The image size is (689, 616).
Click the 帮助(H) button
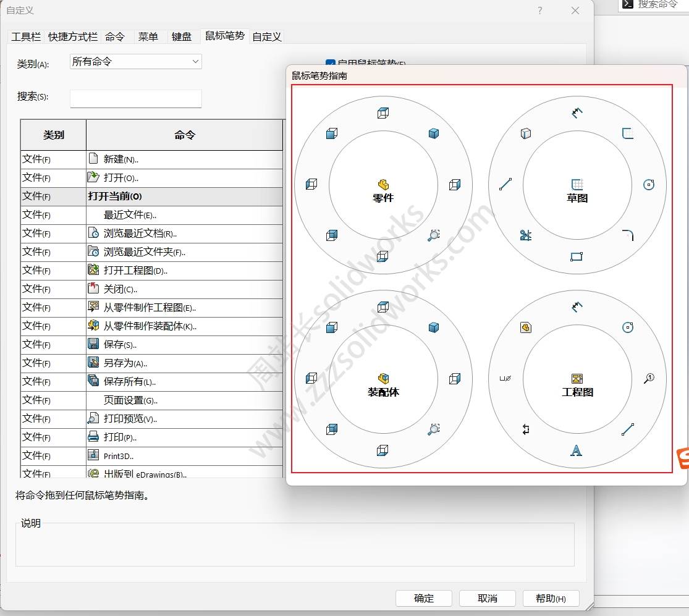tap(551, 599)
